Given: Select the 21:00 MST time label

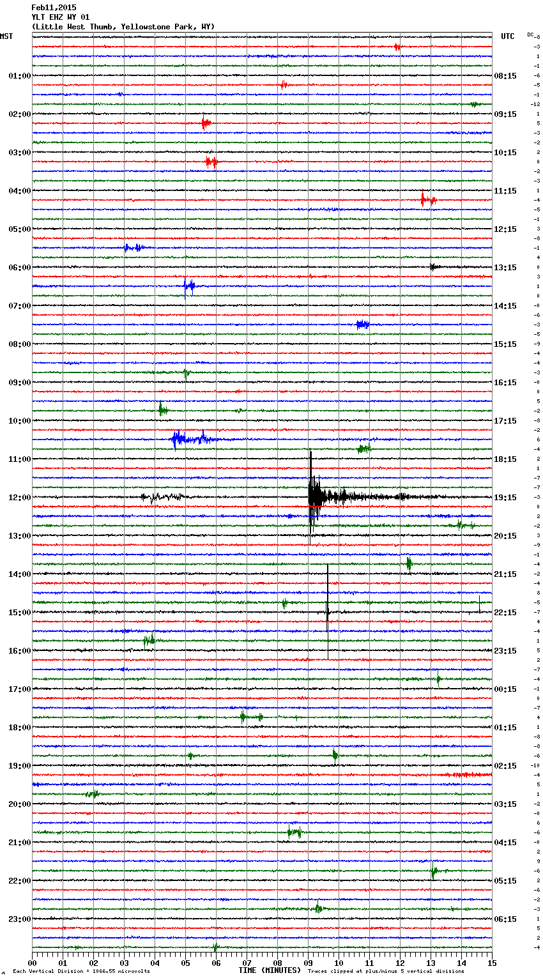Looking at the screenshot, I should 20,843.
